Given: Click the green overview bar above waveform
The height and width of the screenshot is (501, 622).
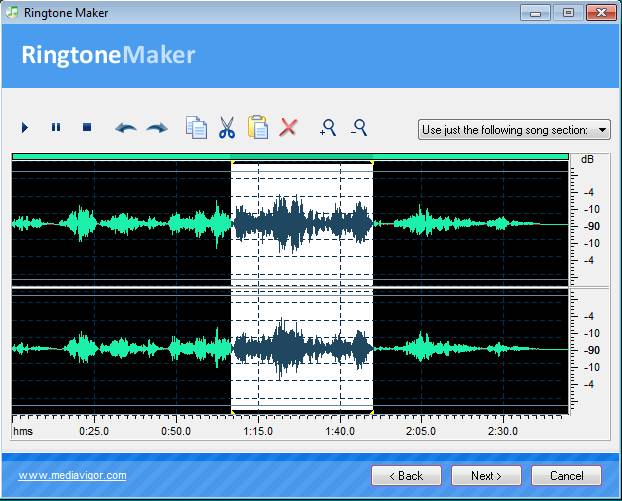Looking at the screenshot, I should (x=290, y=157).
